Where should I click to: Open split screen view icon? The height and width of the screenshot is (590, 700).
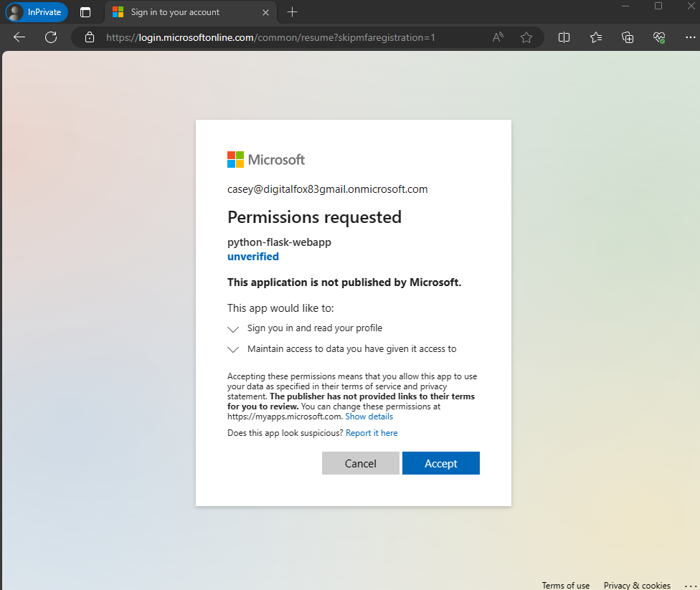[x=564, y=37]
